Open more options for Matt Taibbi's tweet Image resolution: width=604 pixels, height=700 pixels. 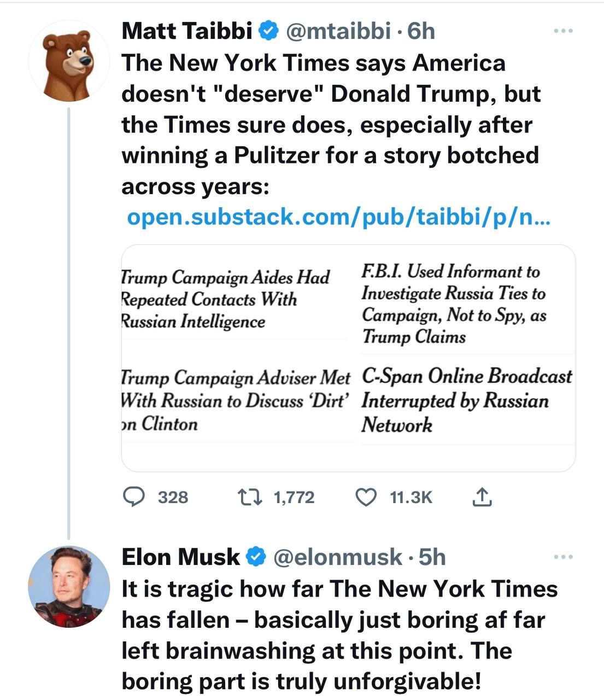click(563, 31)
